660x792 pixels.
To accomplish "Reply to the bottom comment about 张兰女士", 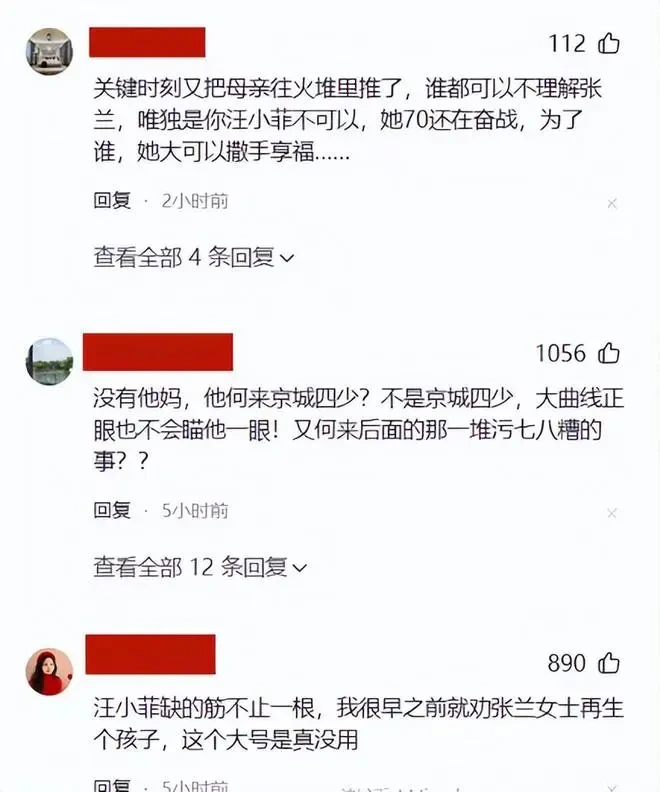I will click(112, 785).
